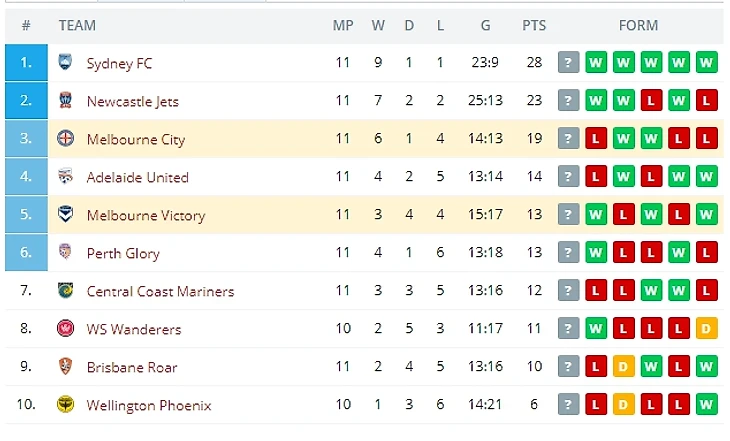Screen dimensions: 730x441
Task: Sort standings by MP column header
Action: click(x=343, y=25)
